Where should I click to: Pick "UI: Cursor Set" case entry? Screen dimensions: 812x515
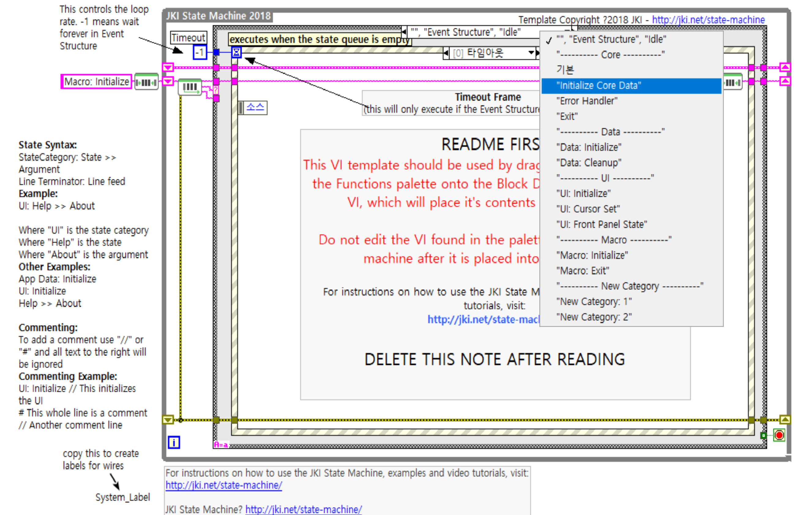pyautogui.click(x=588, y=209)
